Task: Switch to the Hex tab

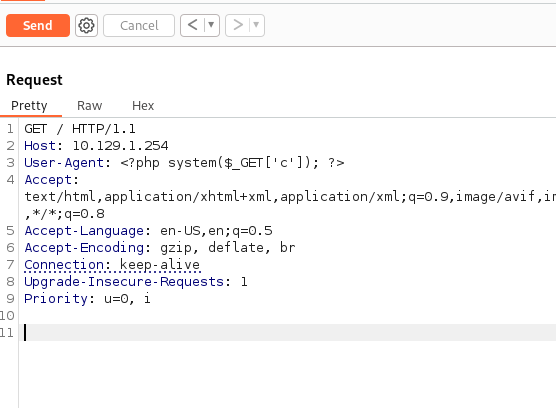Action: coord(143,106)
